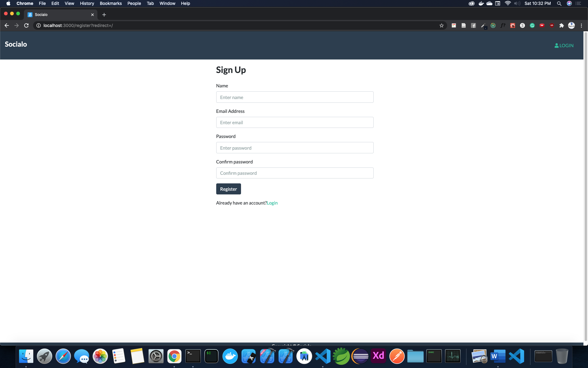The width and height of the screenshot is (588, 368).
Task: Close the Socialo tab
Action: pyautogui.click(x=92, y=14)
